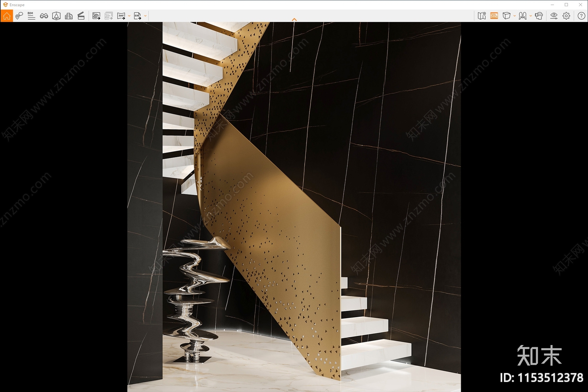The image size is (588, 392).
Task: Open Manage Views location pin icon
Action: coord(19,16)
